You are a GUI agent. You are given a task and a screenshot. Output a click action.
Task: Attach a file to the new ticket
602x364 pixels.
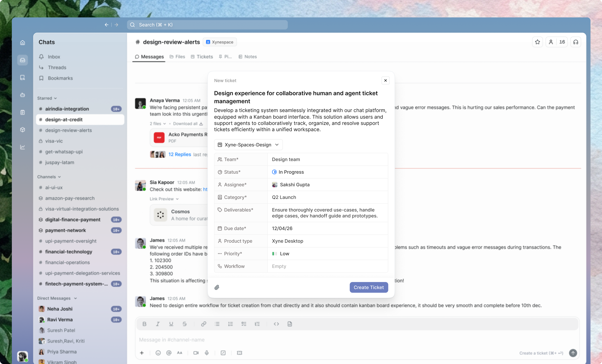tap(217, 287)
